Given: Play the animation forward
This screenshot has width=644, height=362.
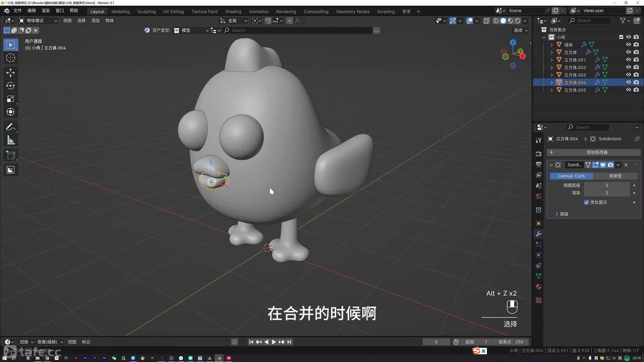Looking at the screenshot, I should 274,342.
